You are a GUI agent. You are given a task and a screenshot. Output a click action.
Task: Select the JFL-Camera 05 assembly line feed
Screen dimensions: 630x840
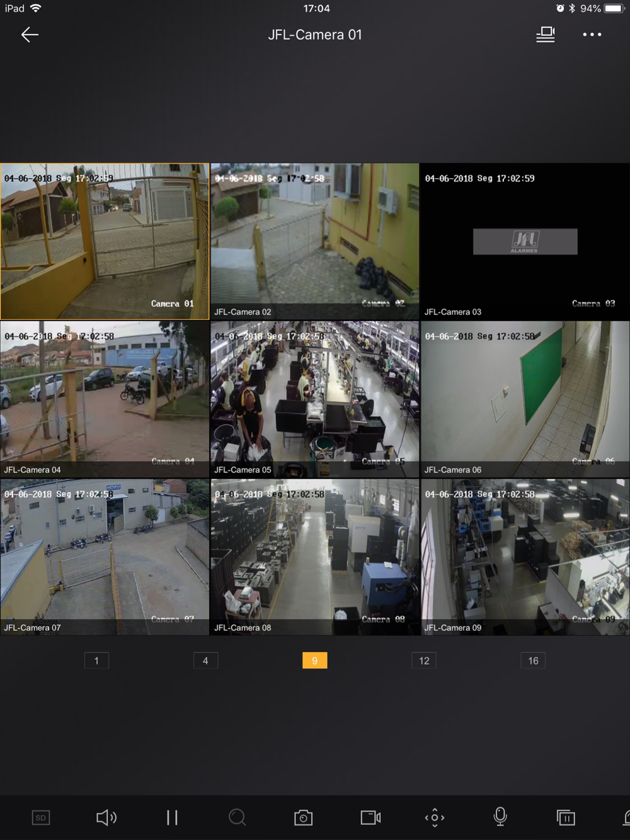point(314,399)
